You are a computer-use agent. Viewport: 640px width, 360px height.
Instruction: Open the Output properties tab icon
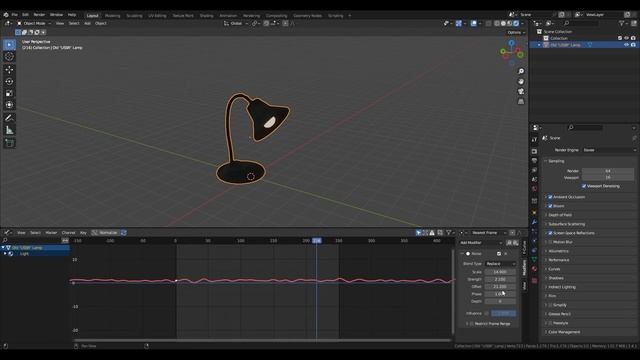point(534,161)
